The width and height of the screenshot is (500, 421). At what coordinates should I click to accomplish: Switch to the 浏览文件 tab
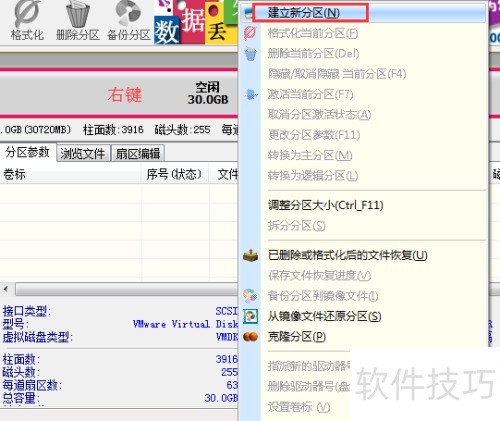(x=83, y=153)
